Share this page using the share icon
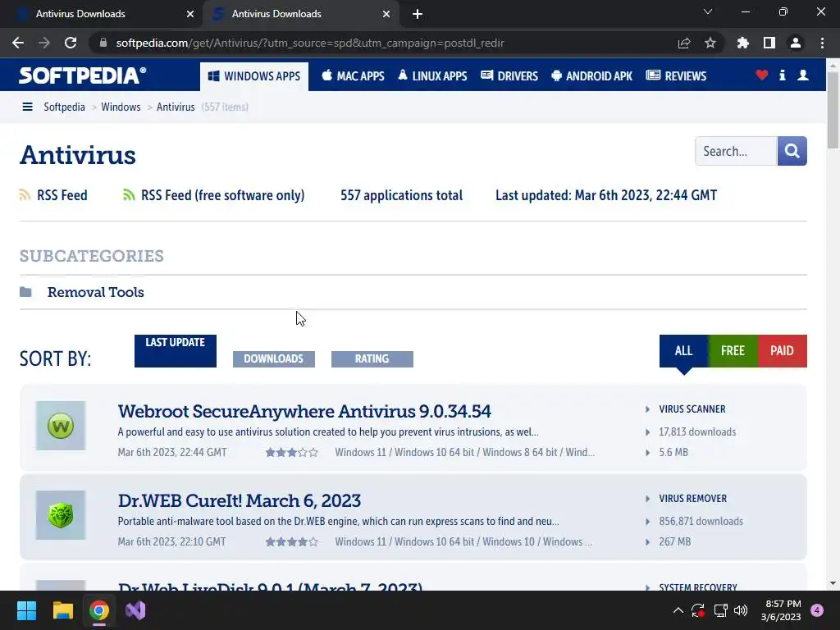This screenshot has width=840, height=630. coord(683,43)
